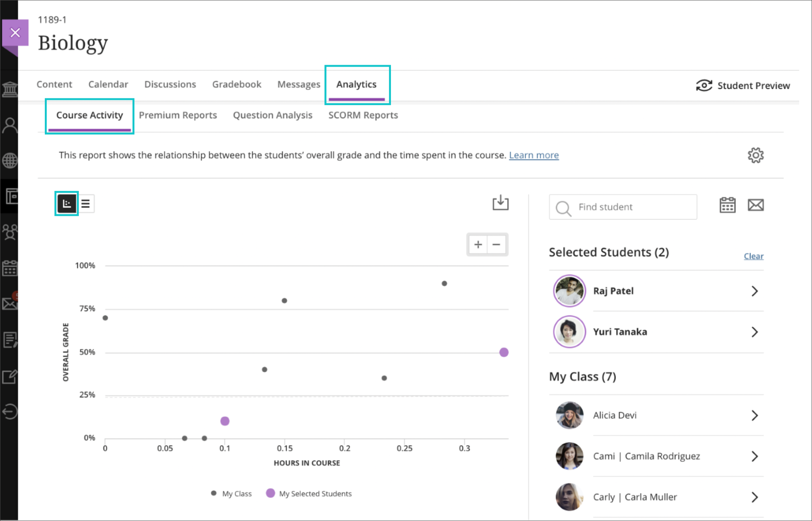The width and height of the screenshot is (812, 521).
Task: Expand Alicia Devi's student details
Action: tap(755, 415)
